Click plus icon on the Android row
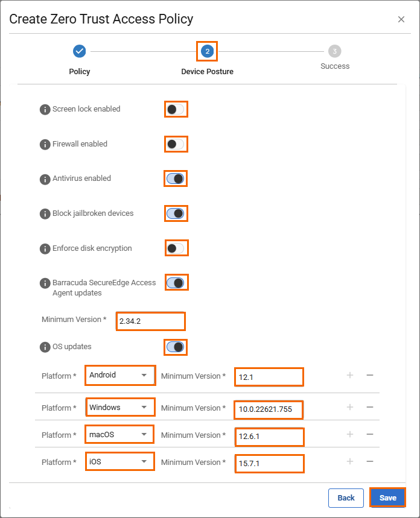The width and height of the screenshot is (420, 518). tap(349, 375)
